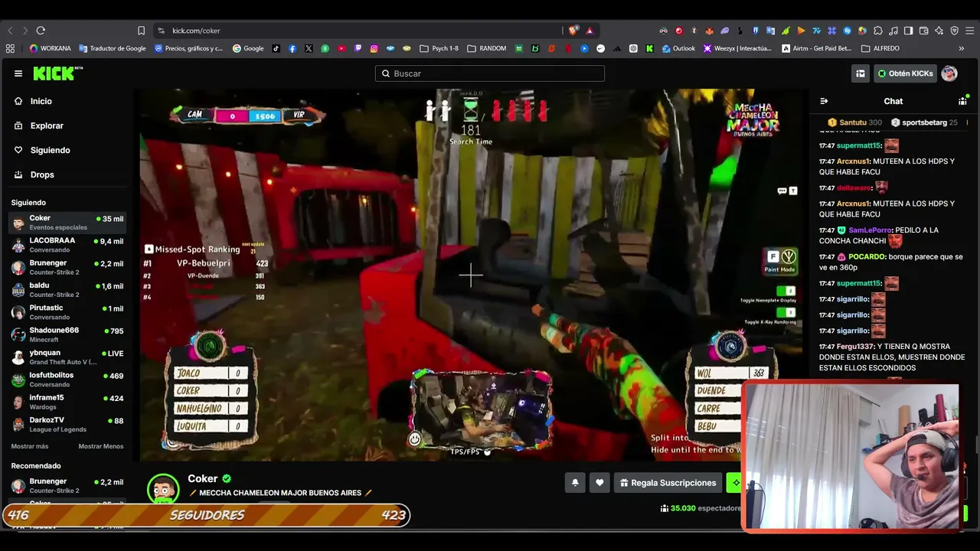
Task: Open the Kick bookmark icon in bookmarks bar
Action: 649,48
